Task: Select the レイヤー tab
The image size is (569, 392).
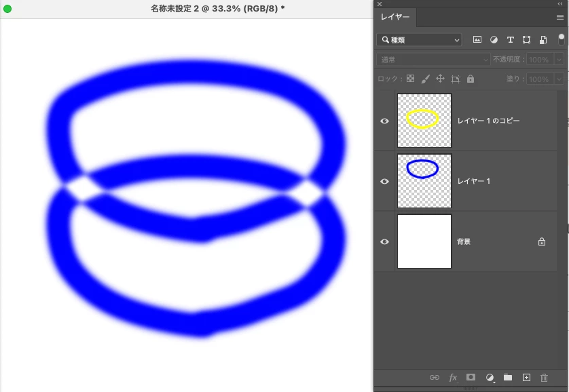Action: pyautogui.click(x=395, y=17)
